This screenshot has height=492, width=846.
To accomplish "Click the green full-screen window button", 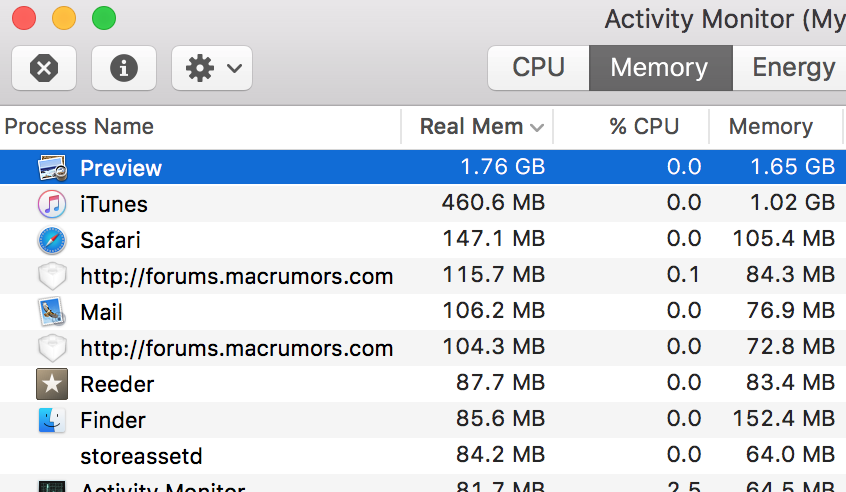I will pyautogui.click(x=104, y=18).
